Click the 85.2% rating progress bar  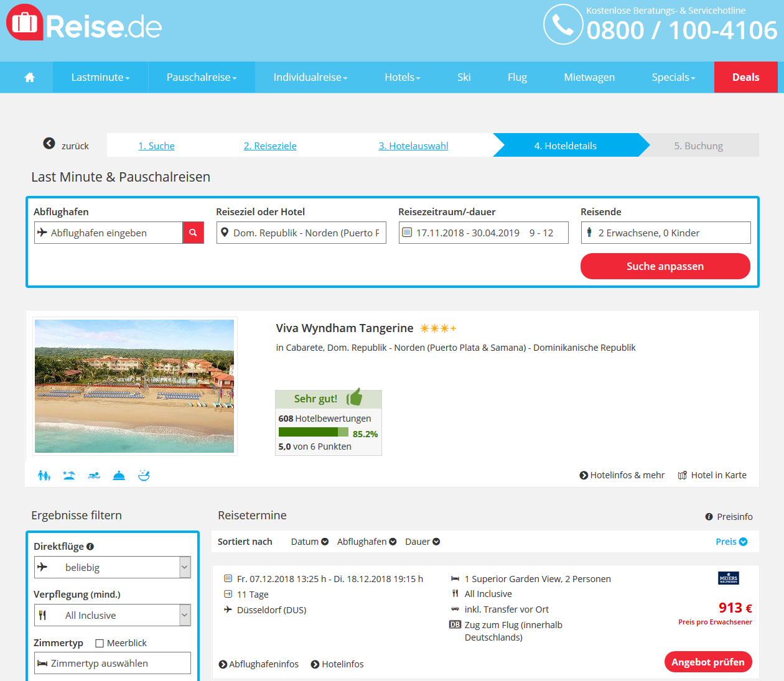coord(314,432)
